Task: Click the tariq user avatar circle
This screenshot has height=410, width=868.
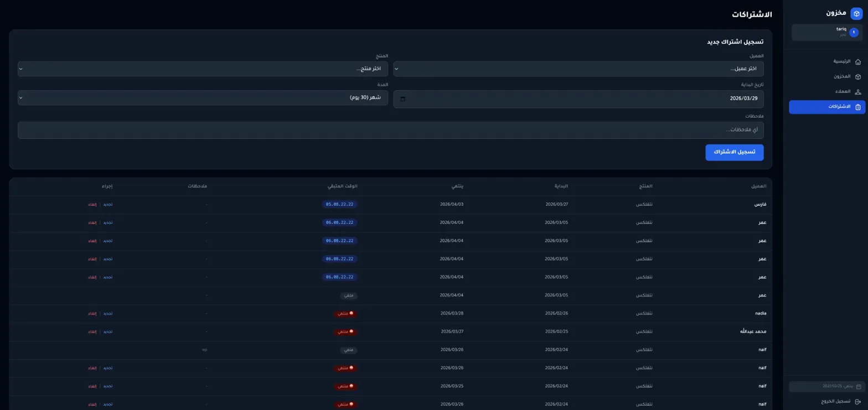Action: tap(854, 33)
